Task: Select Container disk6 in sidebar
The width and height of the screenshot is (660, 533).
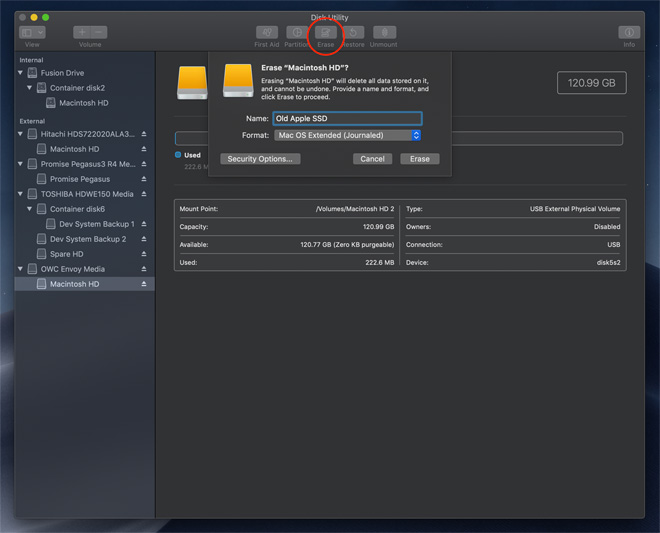Action: point(85,209)
